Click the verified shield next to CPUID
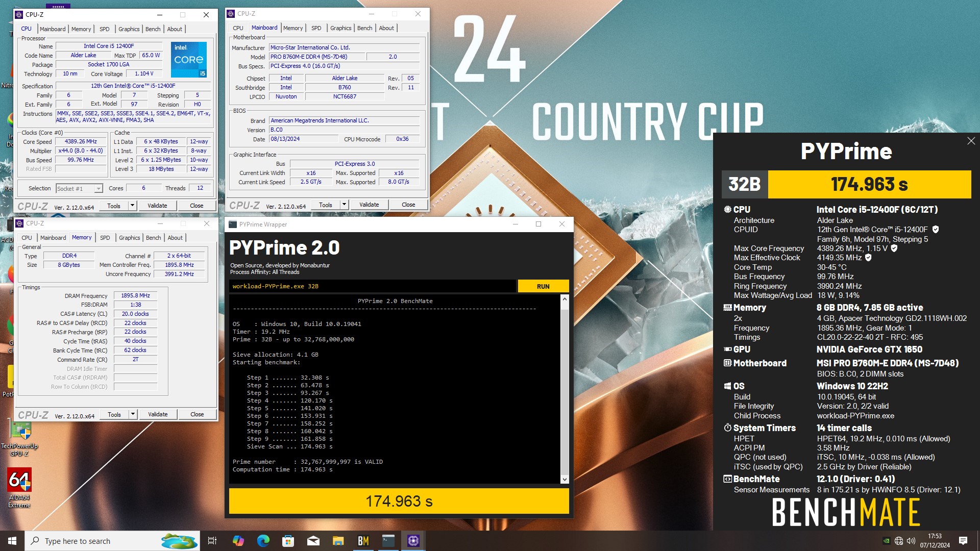 935,230
